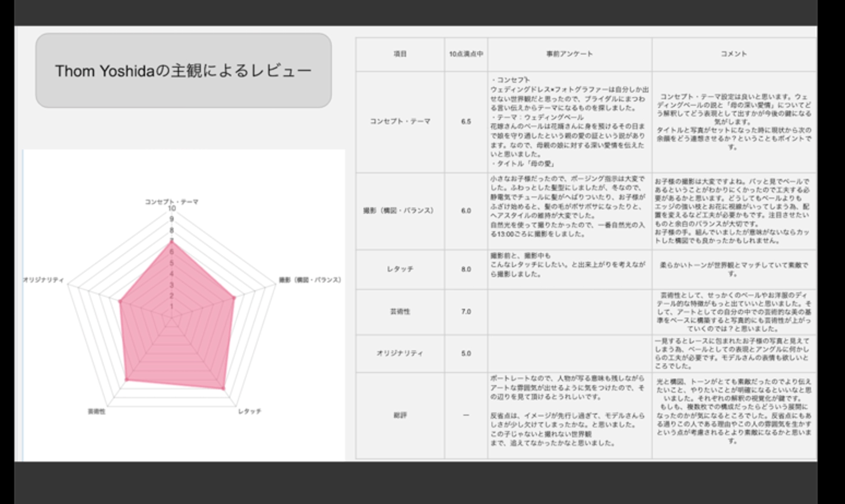Click the radar data point on コンセプト・テーマ axis
Screen dimensions: 845x504
[x=172, y=242]
